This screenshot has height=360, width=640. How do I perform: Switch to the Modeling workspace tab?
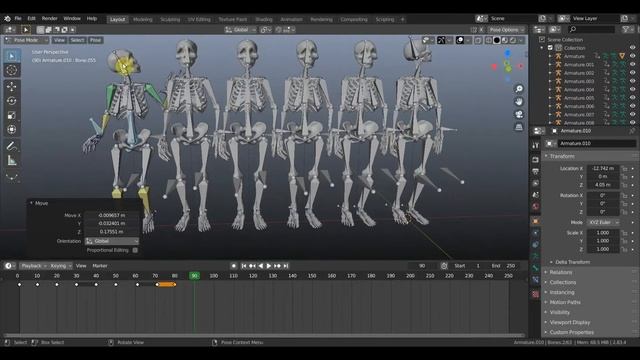pyautogui.click(x=142, y=19)
